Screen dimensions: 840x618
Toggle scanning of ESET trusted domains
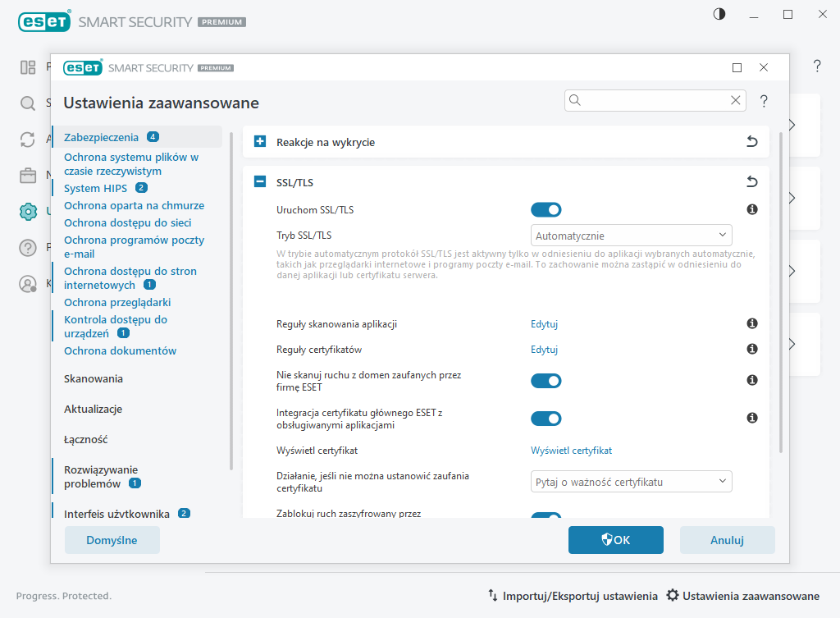pyautogui.click(x=546, y=380)
